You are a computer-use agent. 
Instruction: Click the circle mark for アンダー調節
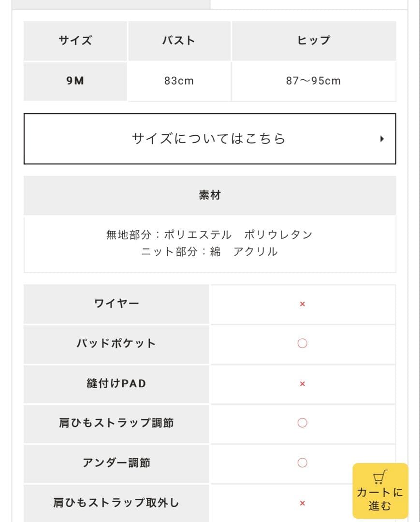click(x=303, y=463)
